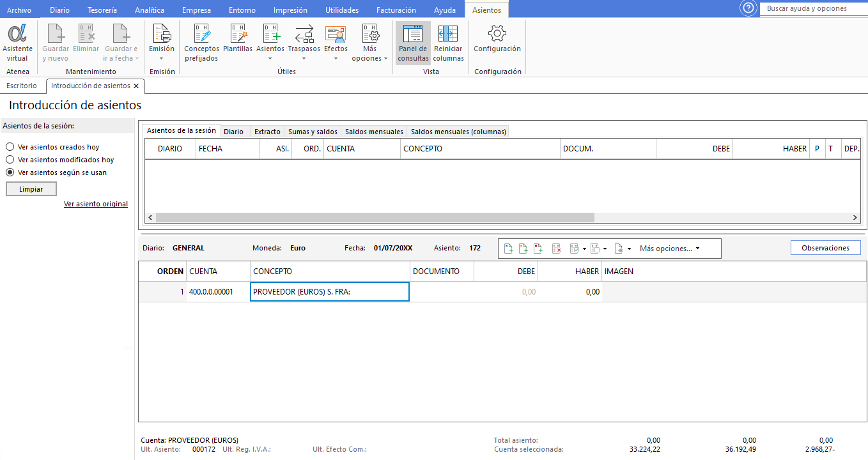Open the Tesorería ribbon tab

(x=102, y=10)
